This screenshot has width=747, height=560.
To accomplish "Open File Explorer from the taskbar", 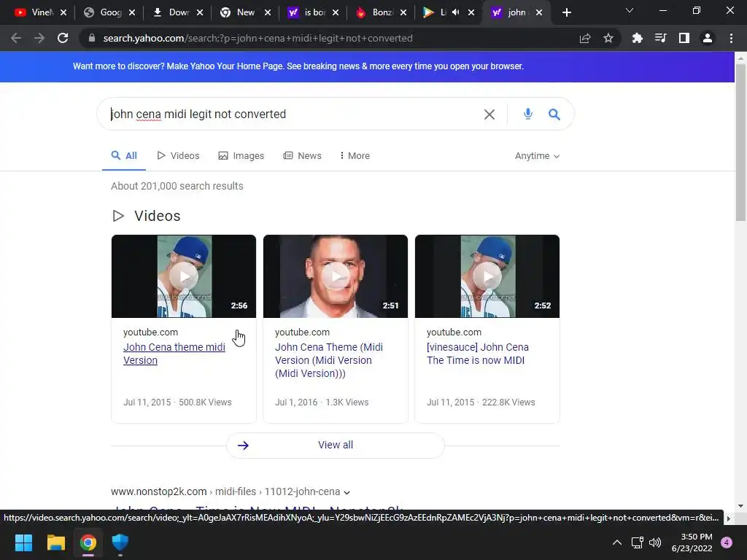I will (55, 542).
